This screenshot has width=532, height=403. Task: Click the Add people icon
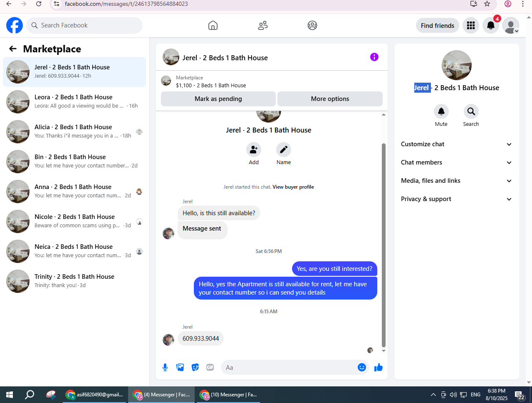click(254, 150)
